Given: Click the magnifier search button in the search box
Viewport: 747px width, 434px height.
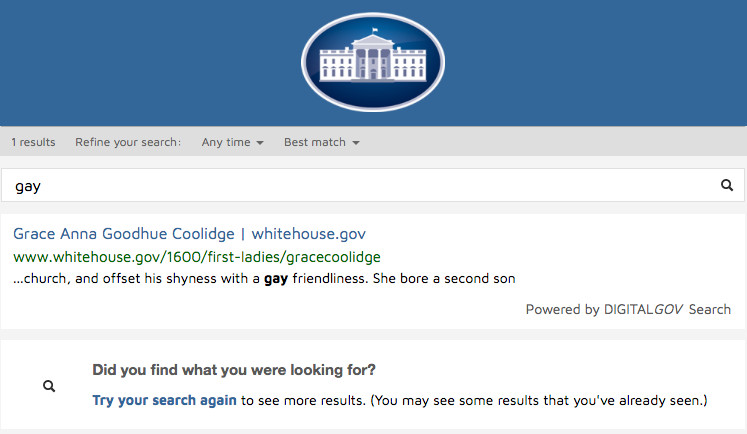Looking at the screenshot, I should (727, 185).
